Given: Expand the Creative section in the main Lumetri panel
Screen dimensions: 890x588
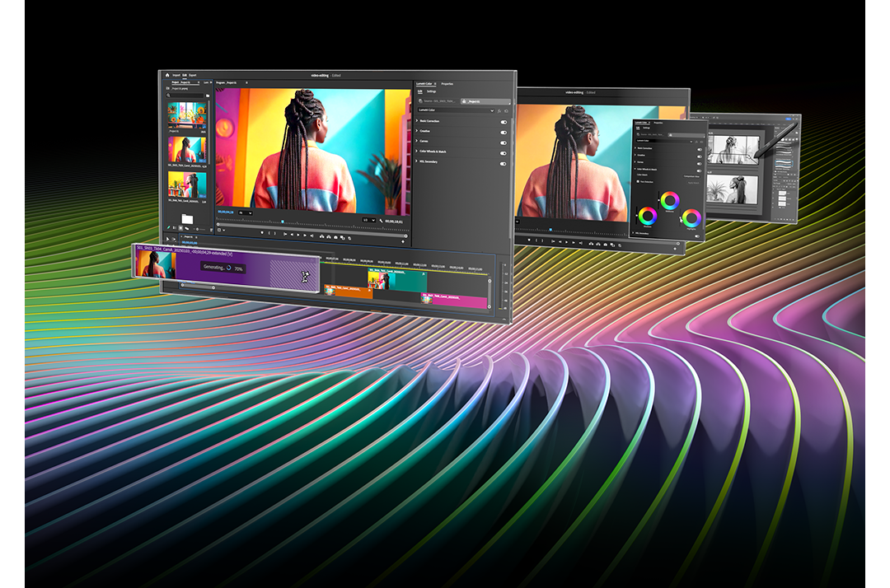Looking at the screenshot, I should point(417,131).
